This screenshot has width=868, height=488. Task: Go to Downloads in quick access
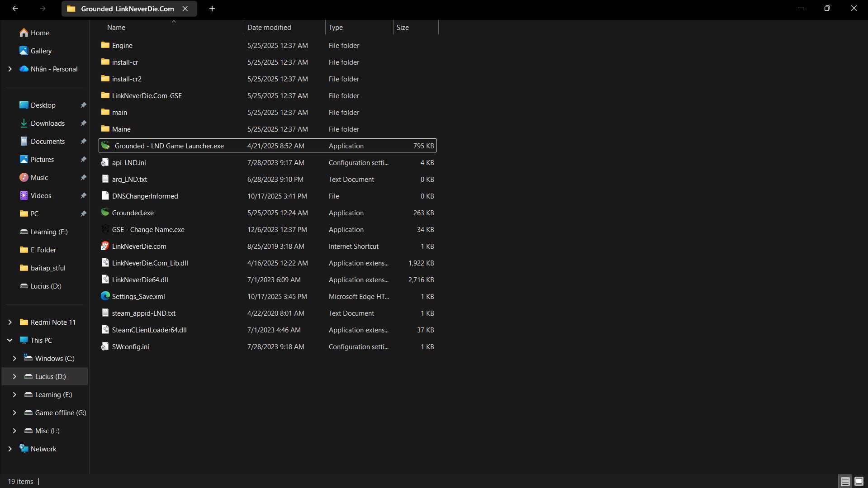47,123
